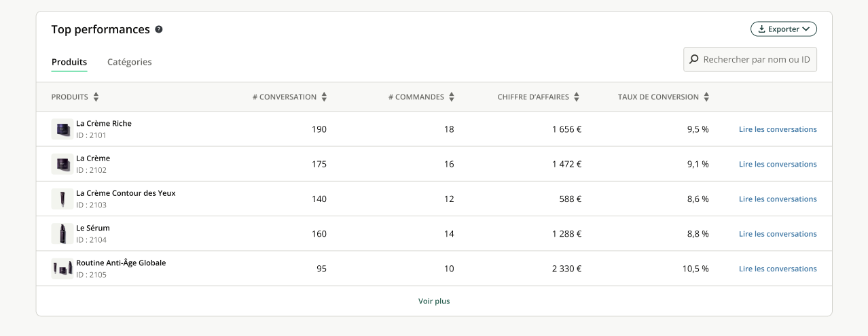Sort by Chiffre d'affaires column arrows

tap(577, 97)
